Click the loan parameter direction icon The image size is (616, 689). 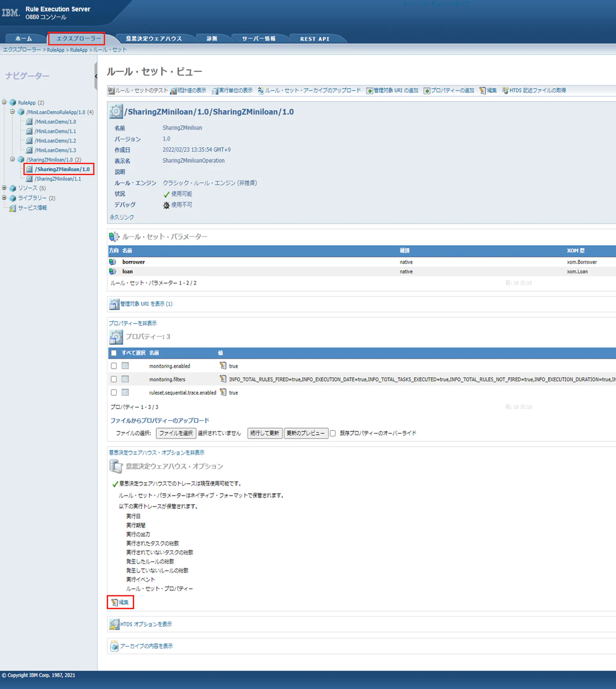(x=113, y=272)
